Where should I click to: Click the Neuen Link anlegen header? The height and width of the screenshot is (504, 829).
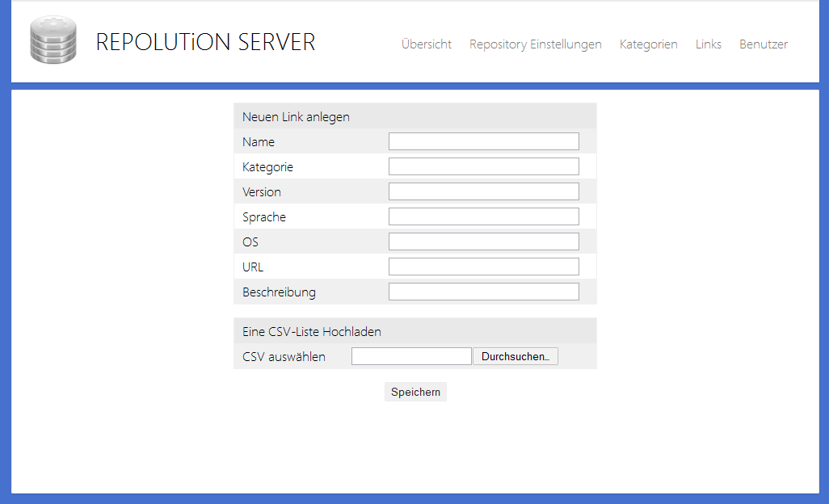296,116
